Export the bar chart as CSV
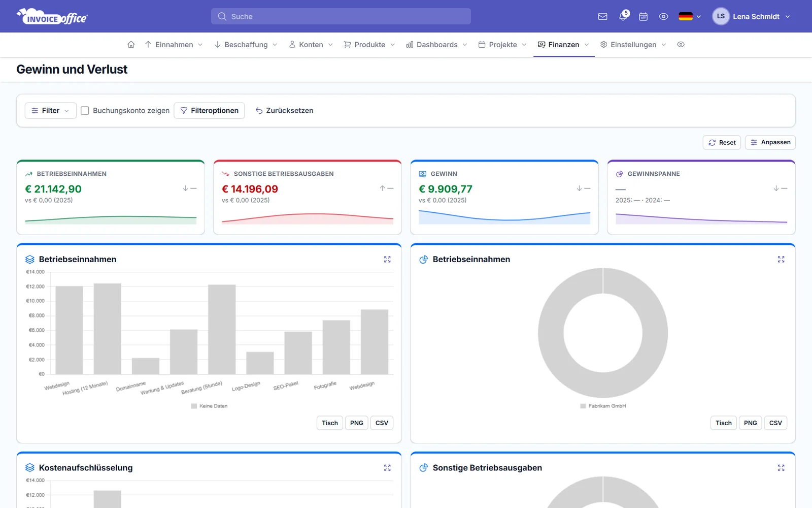 (382, 423)
